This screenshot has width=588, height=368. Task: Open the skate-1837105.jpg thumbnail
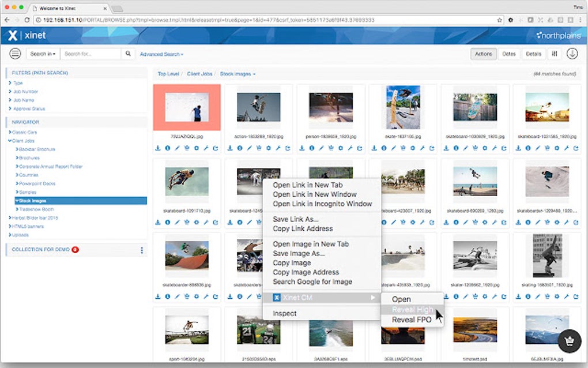[x=403, y=107]
